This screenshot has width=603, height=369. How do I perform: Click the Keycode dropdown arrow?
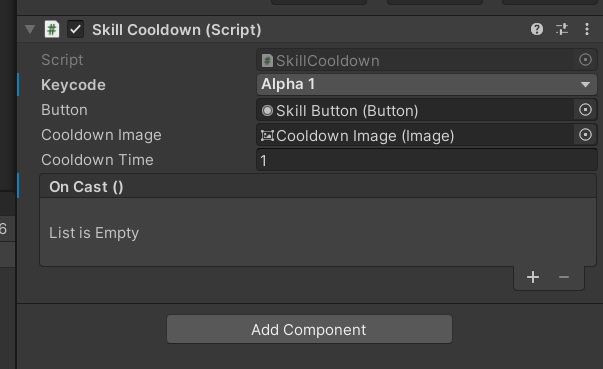(x=585, y=85)
